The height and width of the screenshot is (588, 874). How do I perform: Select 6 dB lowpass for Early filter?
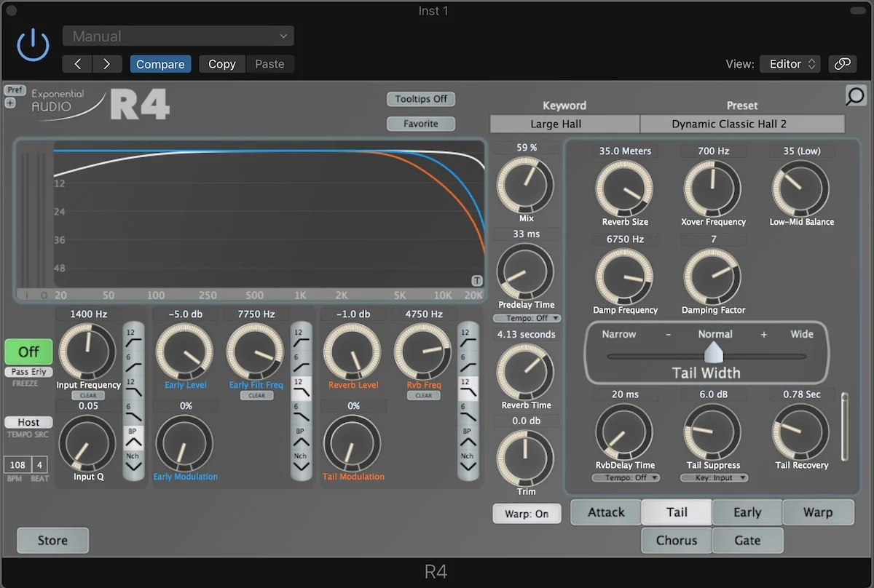[x=301, y=413]
